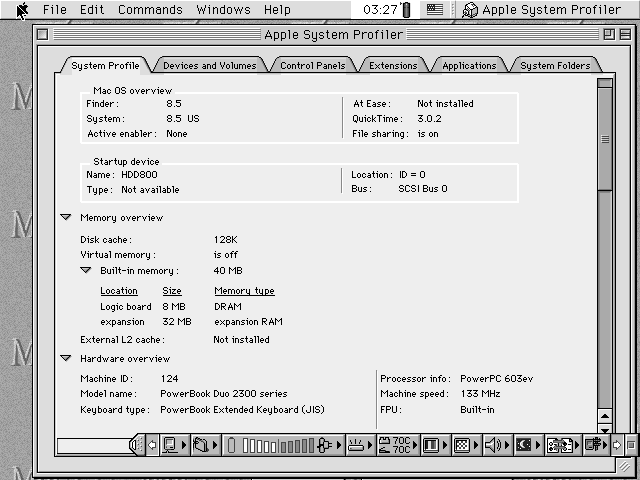640x480 pixels.
Task: Select the Logic board memory row
Action: coord(171,307)
